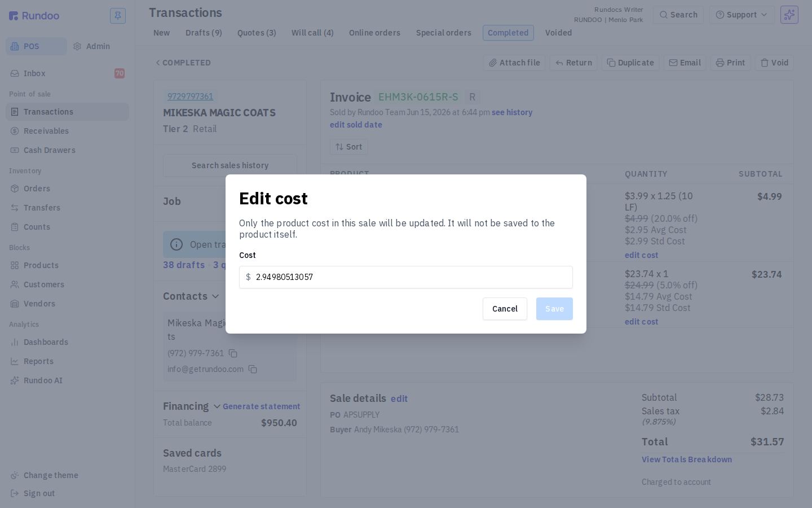
Task: Open Reports in the sidebar
Action: pos(67,361)
